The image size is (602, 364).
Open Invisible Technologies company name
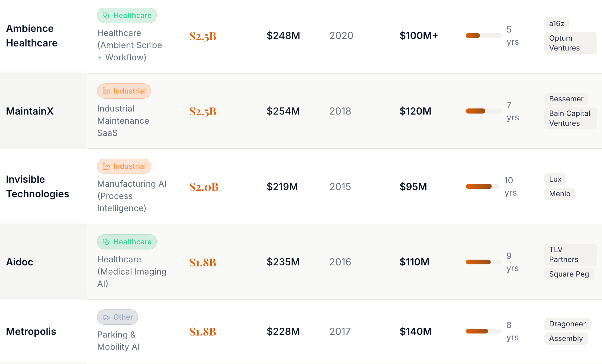click(38, 186)
